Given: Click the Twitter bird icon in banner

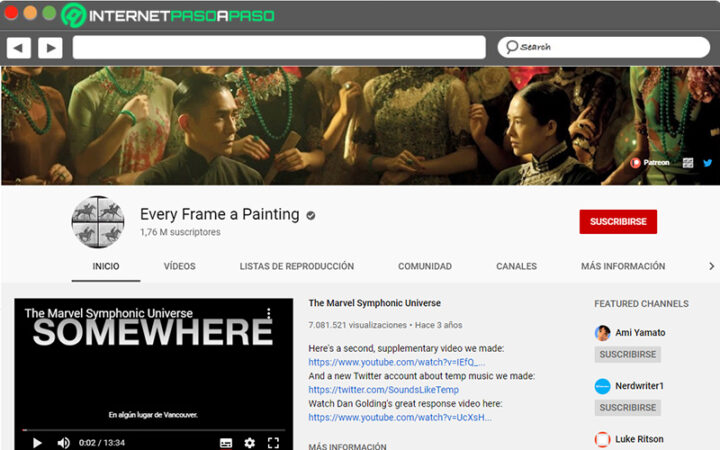Looking at the screenshot, I should [708, 162].
